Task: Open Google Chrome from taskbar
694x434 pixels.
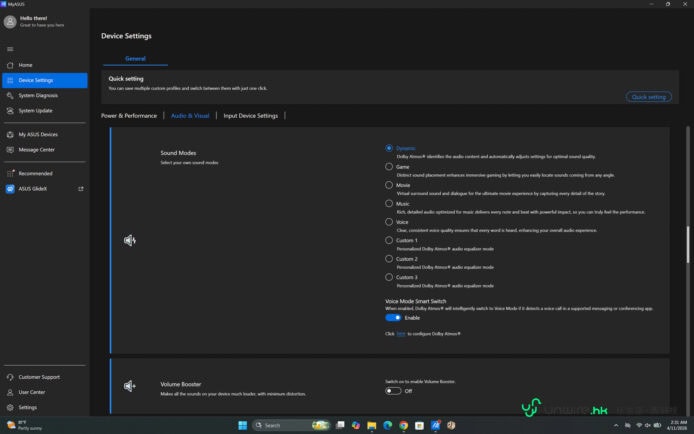Action: tap(404, 425)
